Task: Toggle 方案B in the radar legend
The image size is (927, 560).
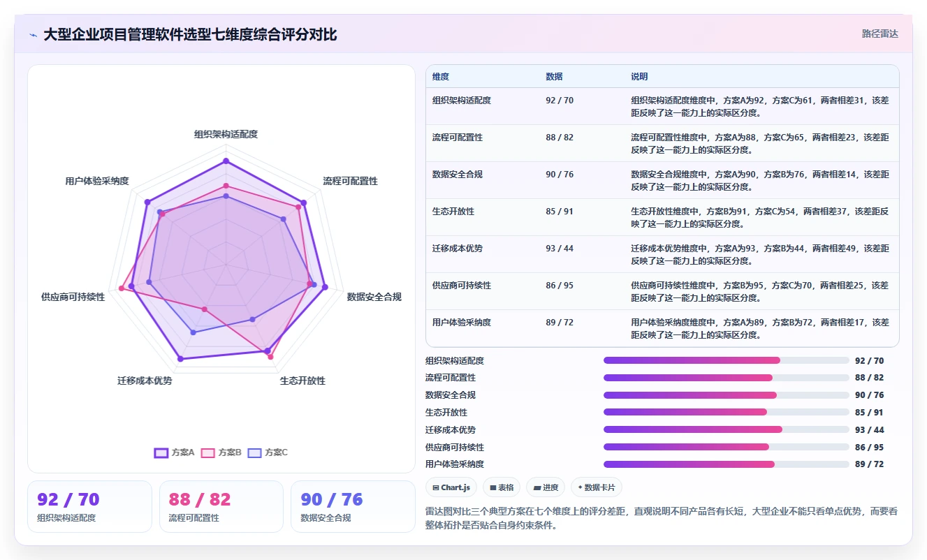Action: pyautogui.click(x=221, y=452)
